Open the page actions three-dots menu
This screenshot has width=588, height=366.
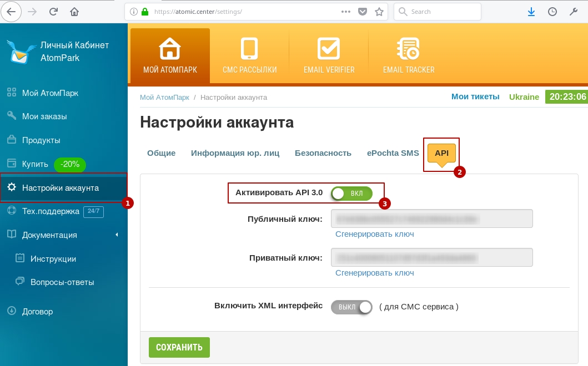tap(346, 12)
